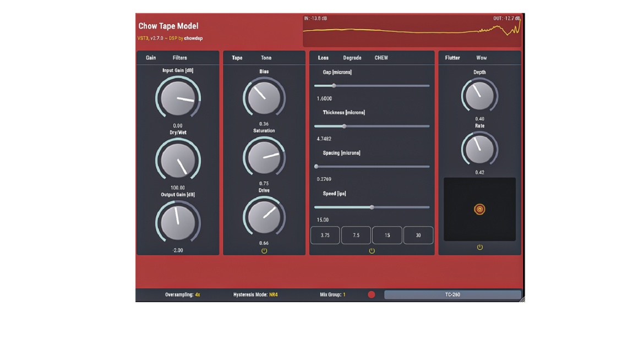Switch to the Gain tab
This screenshot has height=357, width=644.
(x=151, y=58)
